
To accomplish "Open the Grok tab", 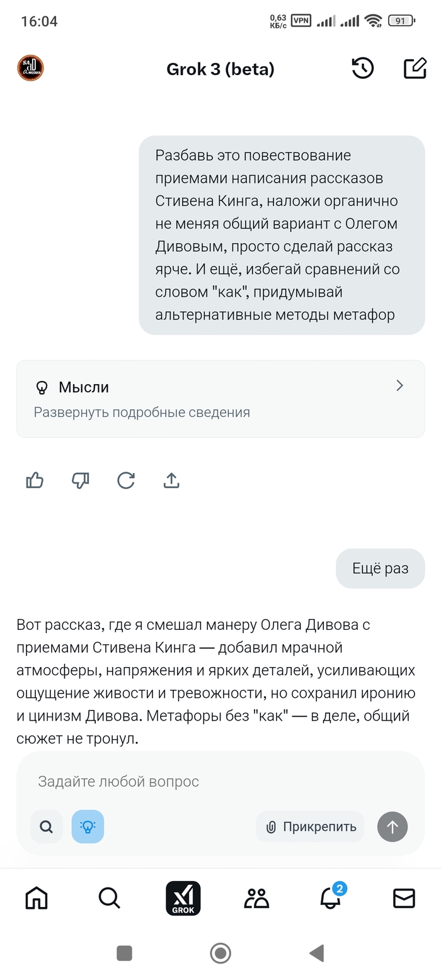I will point(183,898).
